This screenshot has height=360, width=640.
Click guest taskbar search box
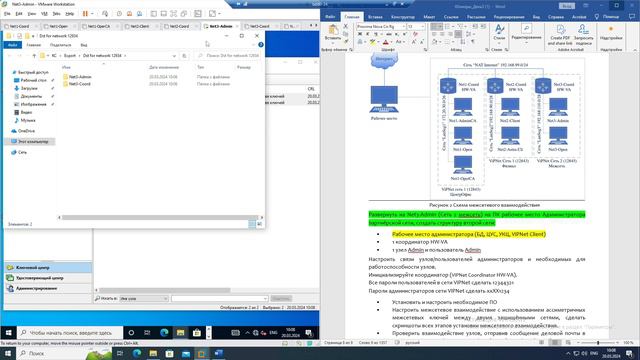(70, 333)
